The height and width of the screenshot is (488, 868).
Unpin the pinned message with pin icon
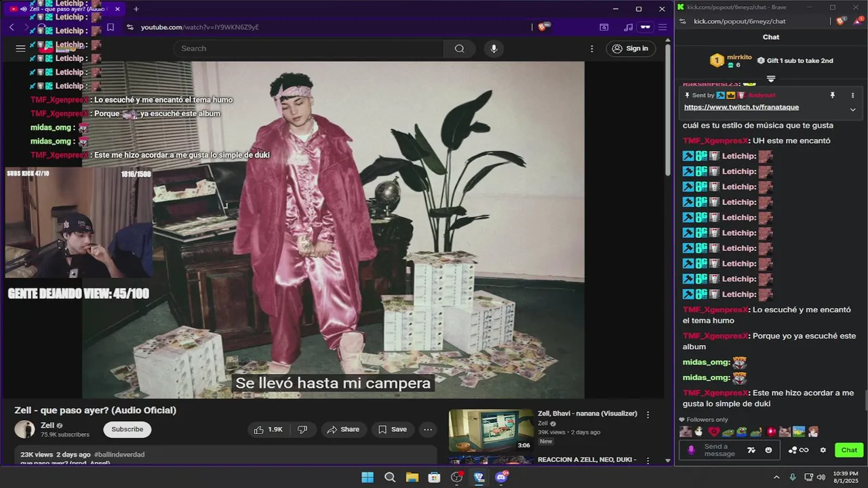tap(833, 96)
